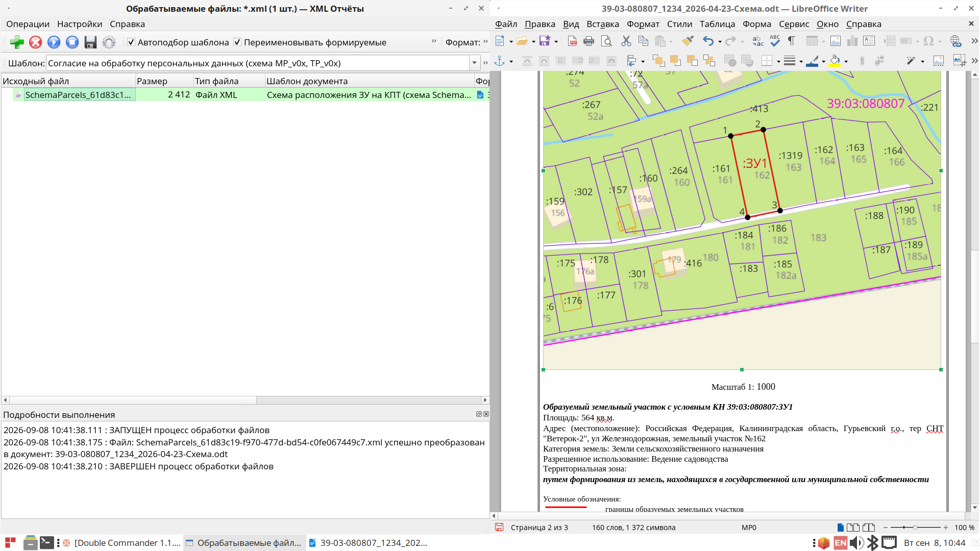Click the spelling check ABC icon
Image resolution: width=980 pixels, height=551 pixels.
775,41
